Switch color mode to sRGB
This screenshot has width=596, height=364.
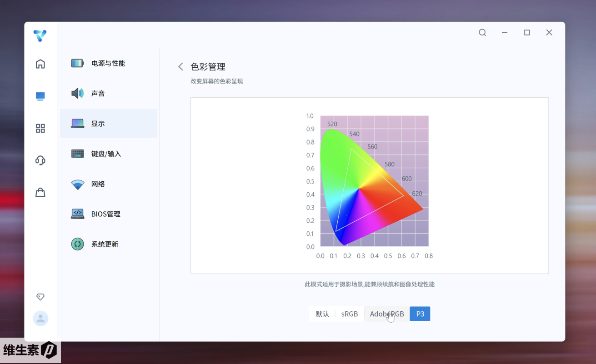[x=350, y=314]
